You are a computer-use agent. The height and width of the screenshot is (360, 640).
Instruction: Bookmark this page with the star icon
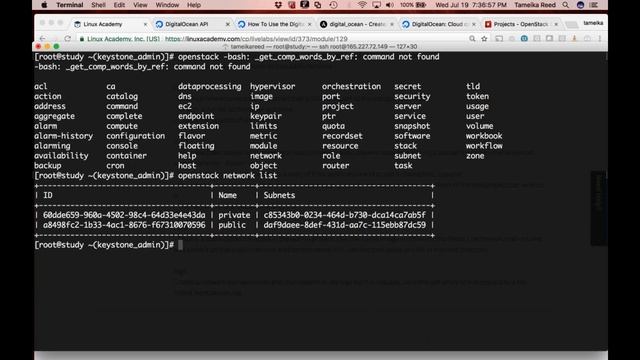[484, 39]
